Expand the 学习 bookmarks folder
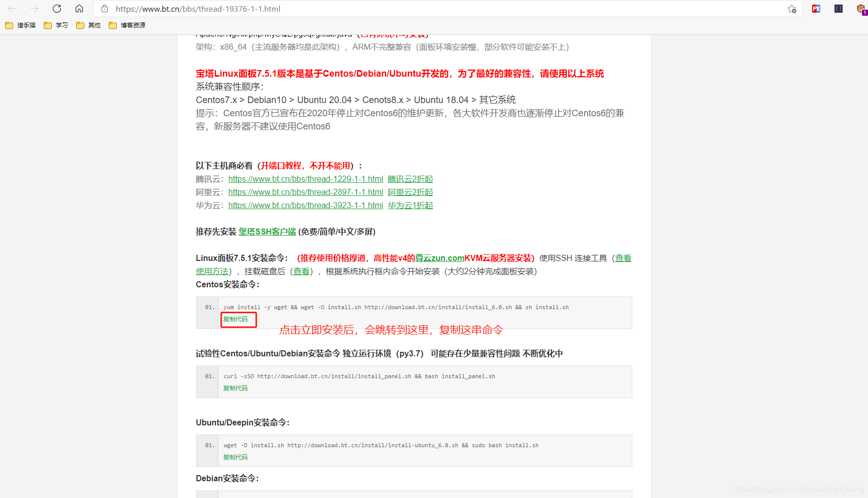This screenshot has height=498, width=868. [56, 25]
